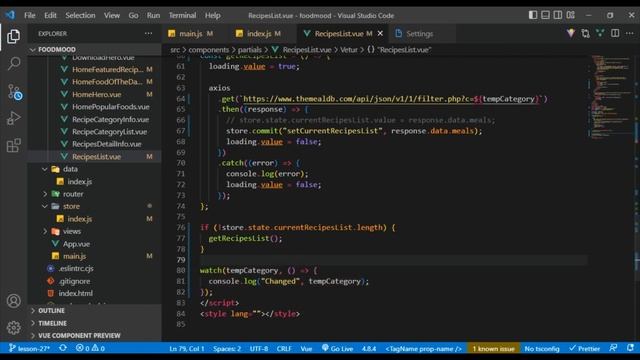Open RecipeCategoryList.vue file
640x360 pixels.
click(109, 132)
